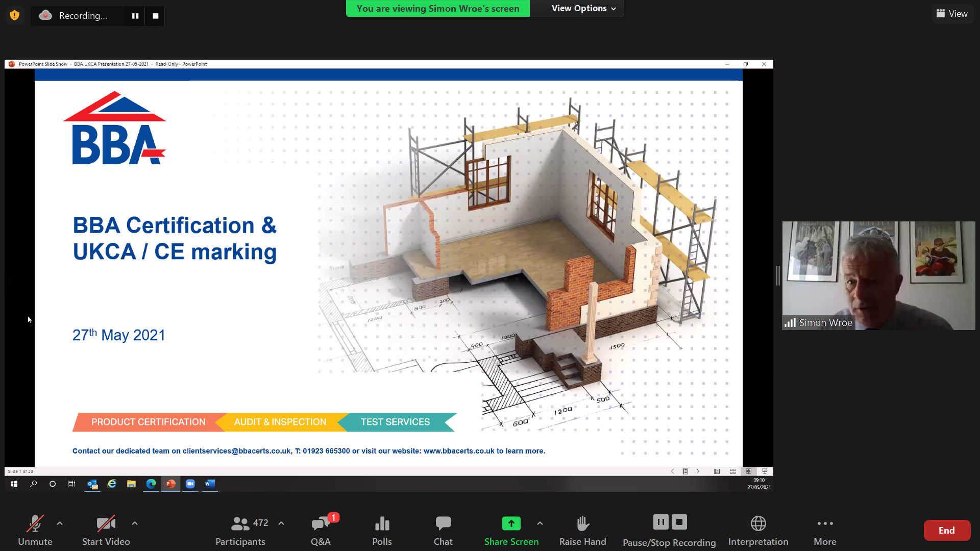The width and height of the screenshot is (980, 551).
Task: Expand video options arrow beside Start Video
Action: click(135, 523)
